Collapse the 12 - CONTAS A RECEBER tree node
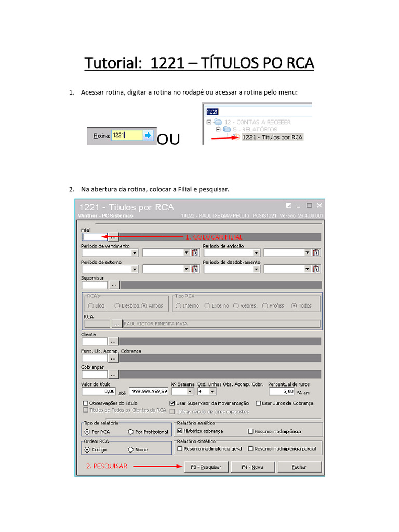The height and width of the screenshot is (532, 399). (209, 122)
